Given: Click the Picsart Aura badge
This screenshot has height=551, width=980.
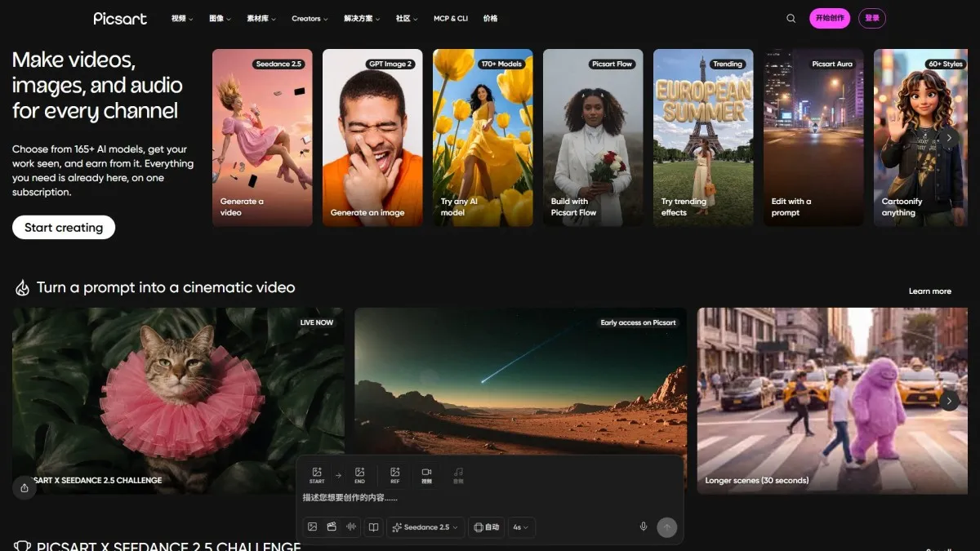Looking at the screenshot, I should [x=832, y=64].
